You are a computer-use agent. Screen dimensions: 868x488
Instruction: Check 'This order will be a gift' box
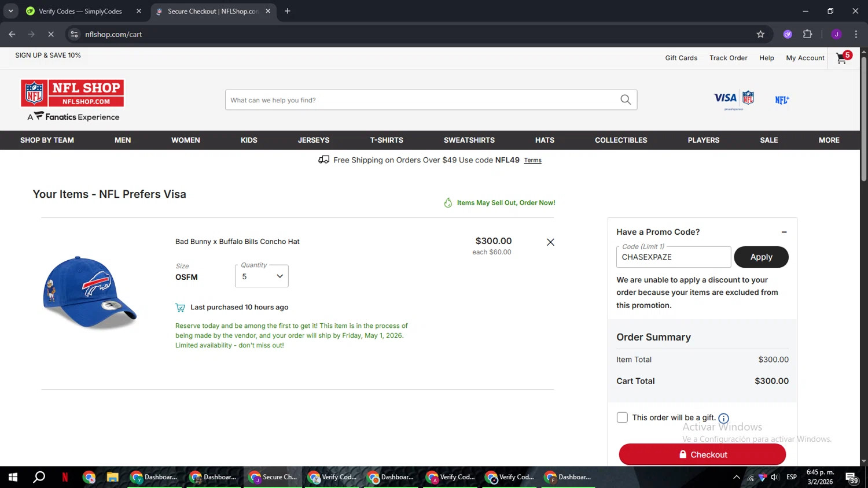(622, 417)
